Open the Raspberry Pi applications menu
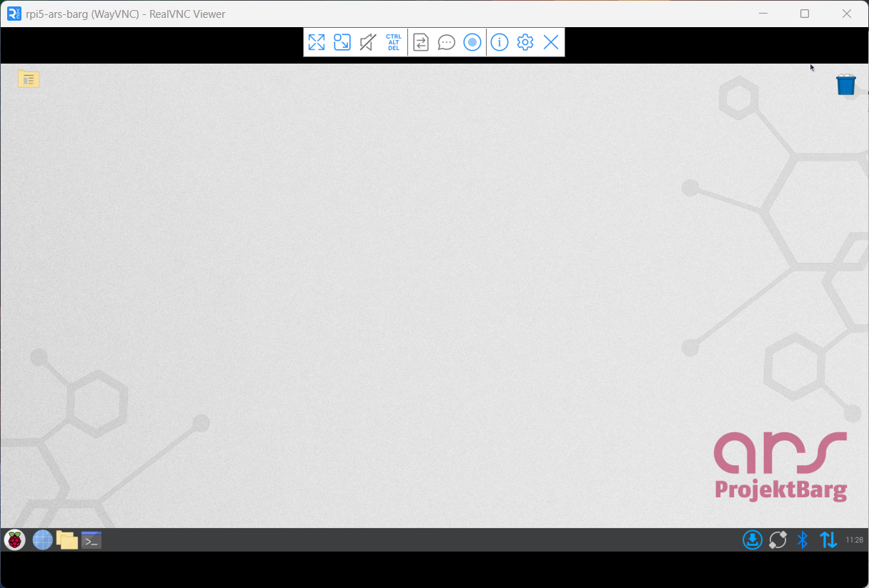This screenshot has height=588, width=869. pos(14,540)
